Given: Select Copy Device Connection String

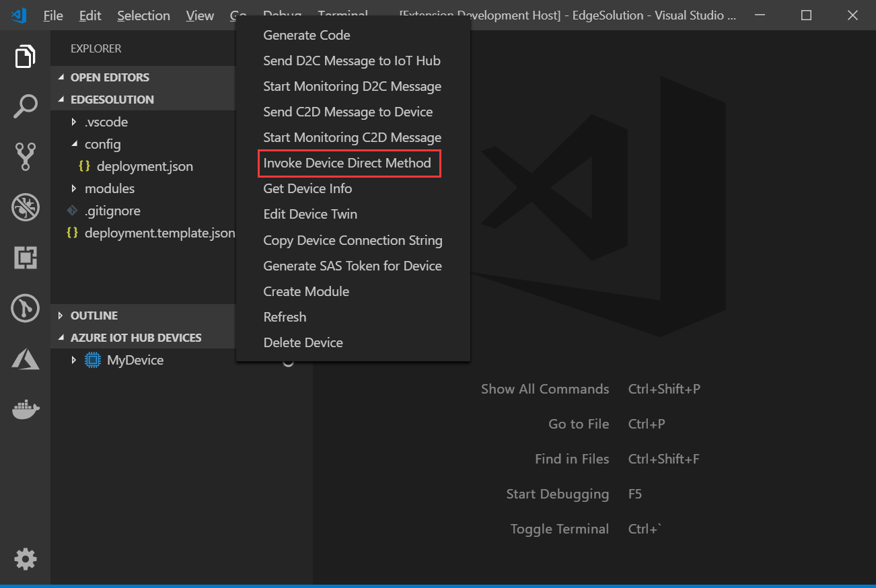Looking at the screenshot, I should pyautogui.click(x=353, y=240).
